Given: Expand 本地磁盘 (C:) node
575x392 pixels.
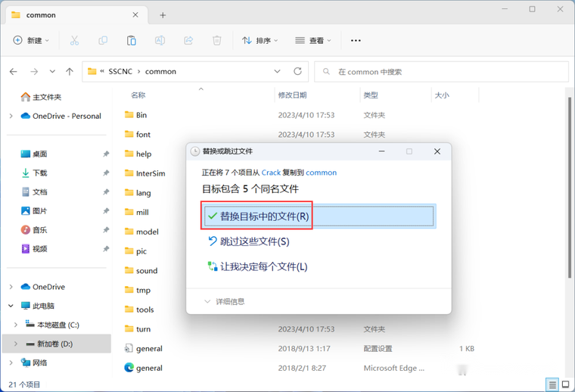Looking at the screenshot, I should tap(16, 325).
